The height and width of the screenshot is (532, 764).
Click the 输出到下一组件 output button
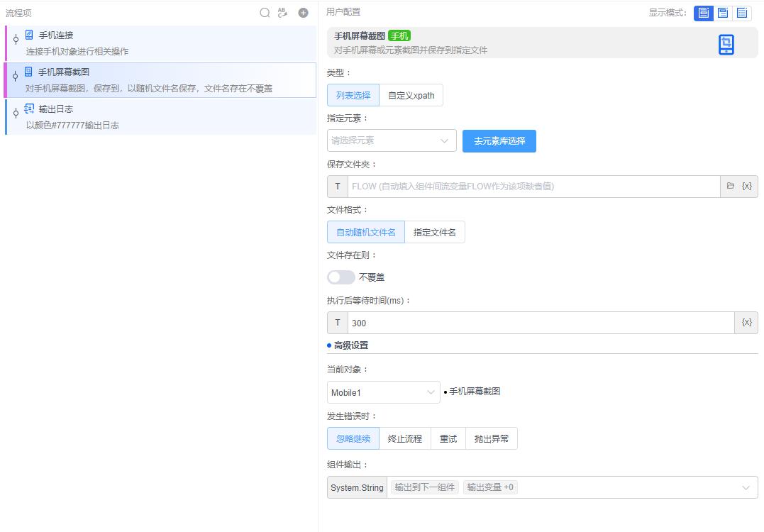click(x=423, y=487)
